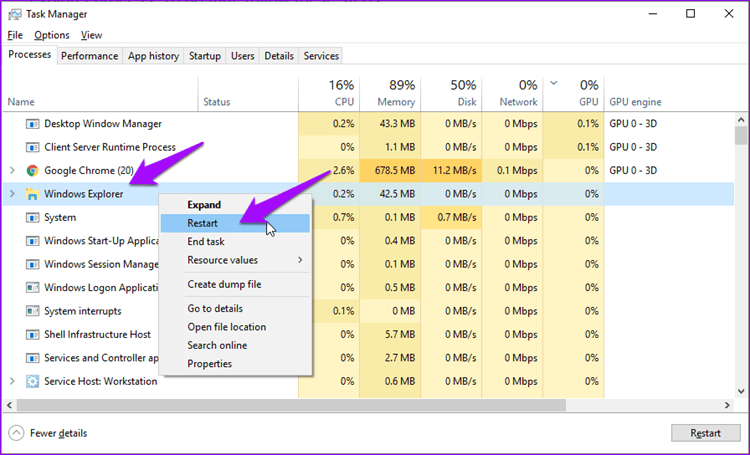
Task: Click the Client Server Runtime Process icon
Action: 32,147
